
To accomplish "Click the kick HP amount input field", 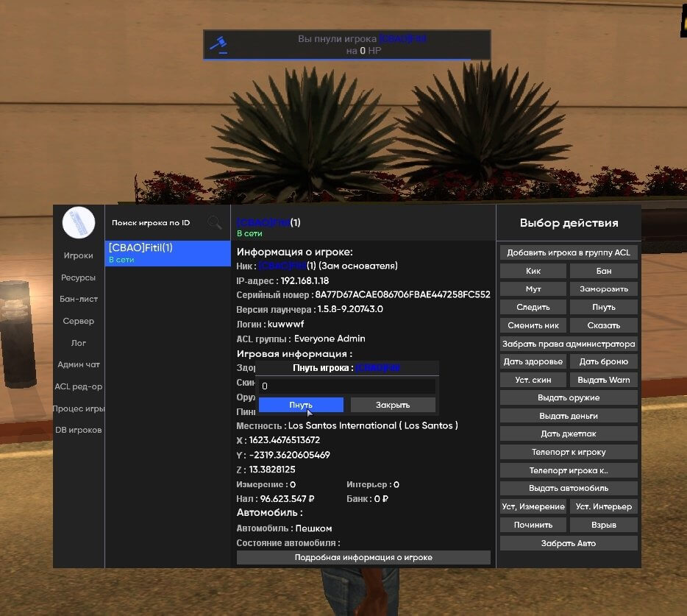I will click(x=347, y=386).
